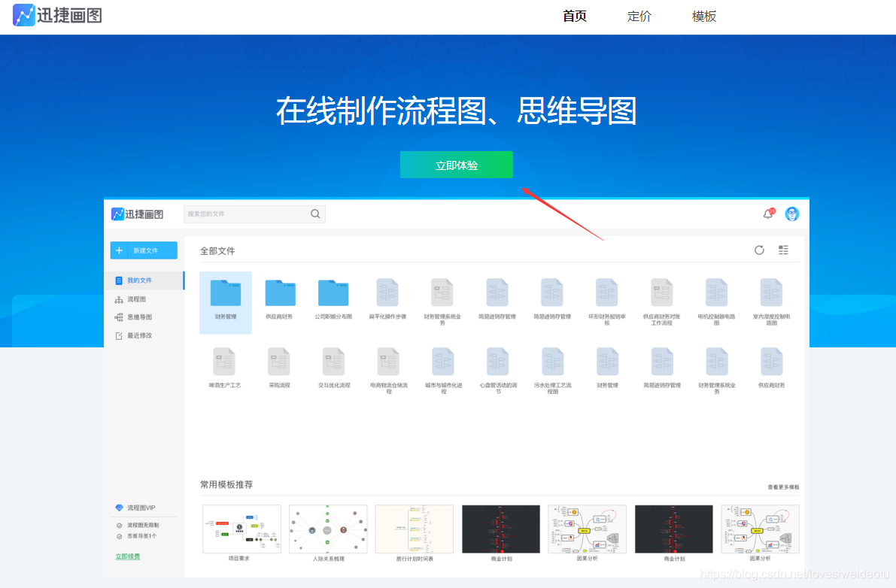Open the notification bell
This screenshot has width=896, height=588.
769,214
